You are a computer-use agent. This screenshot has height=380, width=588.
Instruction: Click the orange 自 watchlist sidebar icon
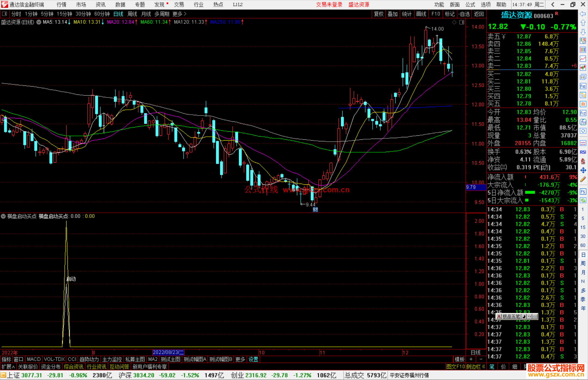[583, 104]
